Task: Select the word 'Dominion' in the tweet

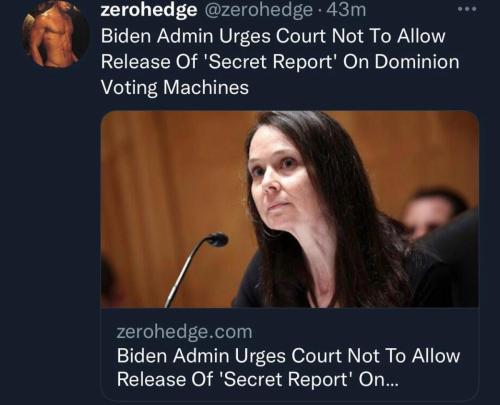Action: 417,62
